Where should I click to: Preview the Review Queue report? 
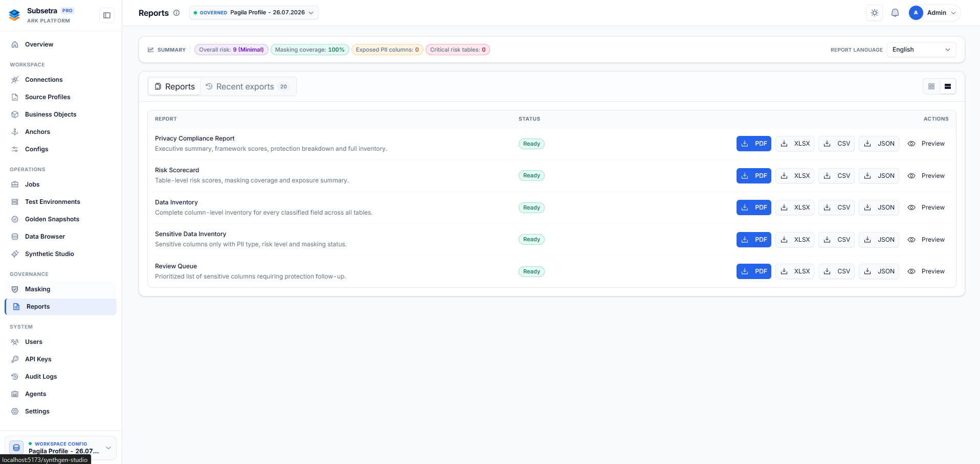(x=926, y=271)
